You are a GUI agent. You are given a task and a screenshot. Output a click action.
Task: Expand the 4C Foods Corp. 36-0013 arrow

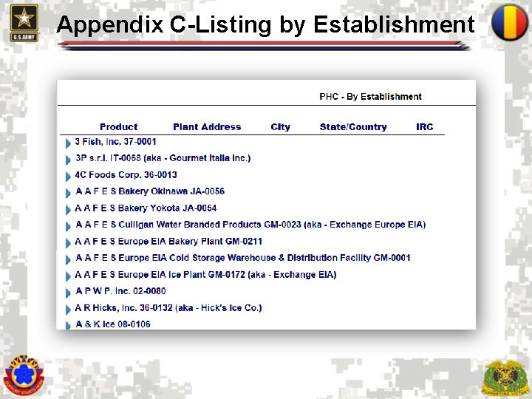[68, 177]
